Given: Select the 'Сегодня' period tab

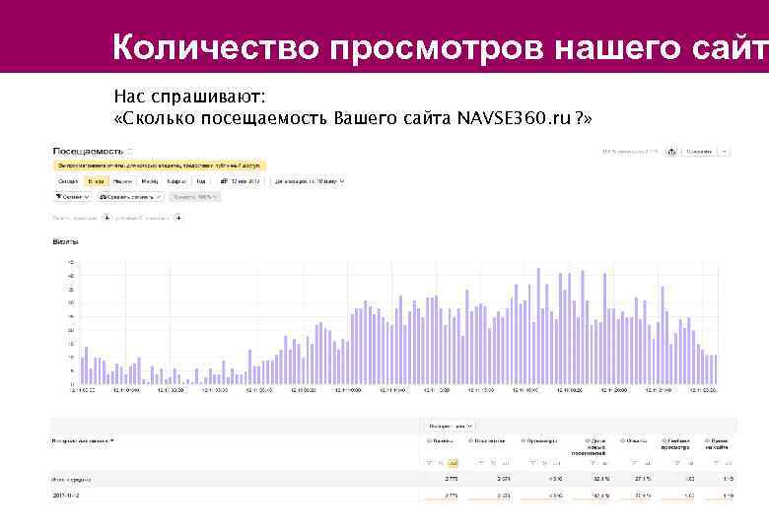Looking at the screenshot, I should pyautogui.click(x=68, y=181).
